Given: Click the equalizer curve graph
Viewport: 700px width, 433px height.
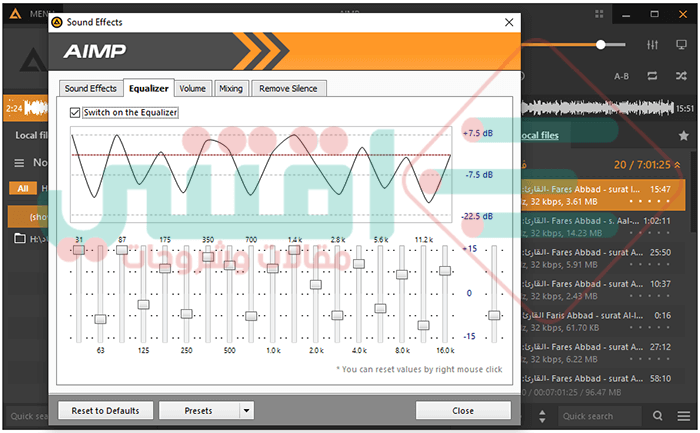Looking at the screenshot, I should pyautogui.click(x=261, y=174).
